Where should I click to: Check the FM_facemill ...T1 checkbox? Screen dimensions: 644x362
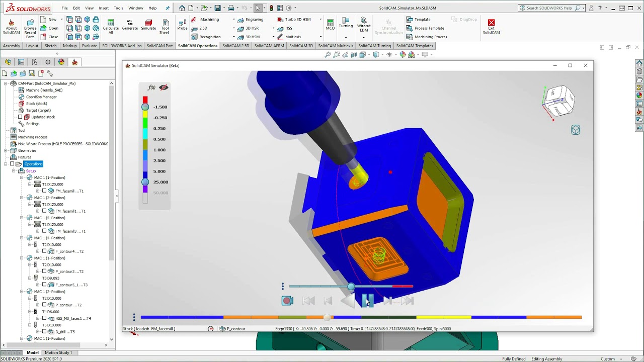tap(44, 191)
